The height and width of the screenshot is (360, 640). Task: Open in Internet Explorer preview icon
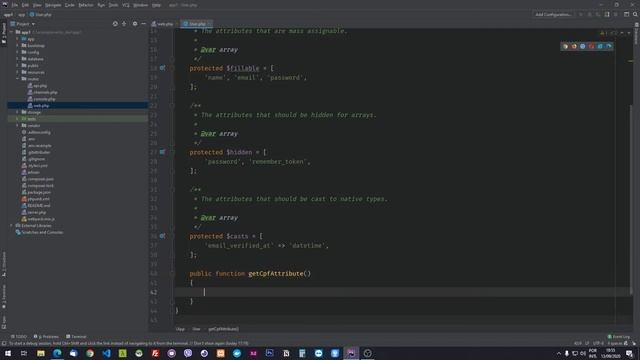click(x=600, y=47)
